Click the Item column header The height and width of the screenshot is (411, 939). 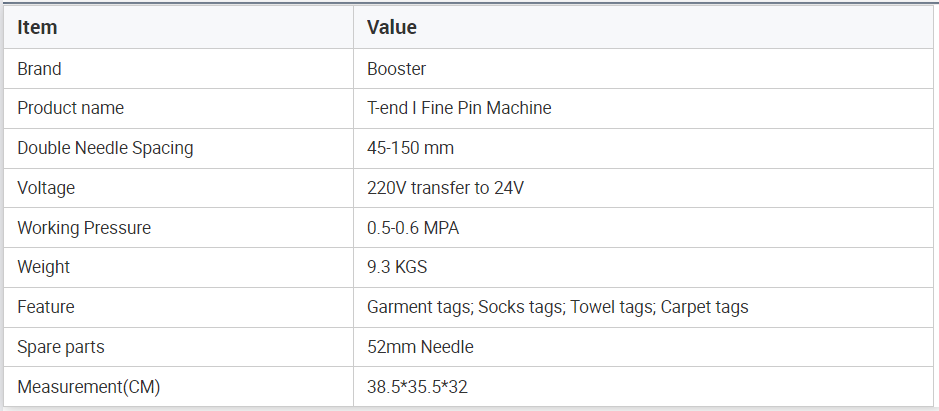(x=37, y=28)
